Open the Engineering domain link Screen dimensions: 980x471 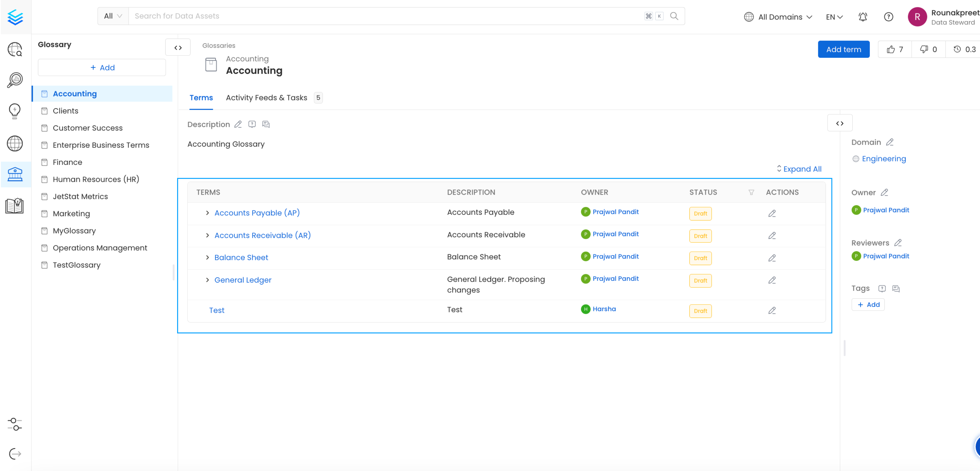coord(884,159)
